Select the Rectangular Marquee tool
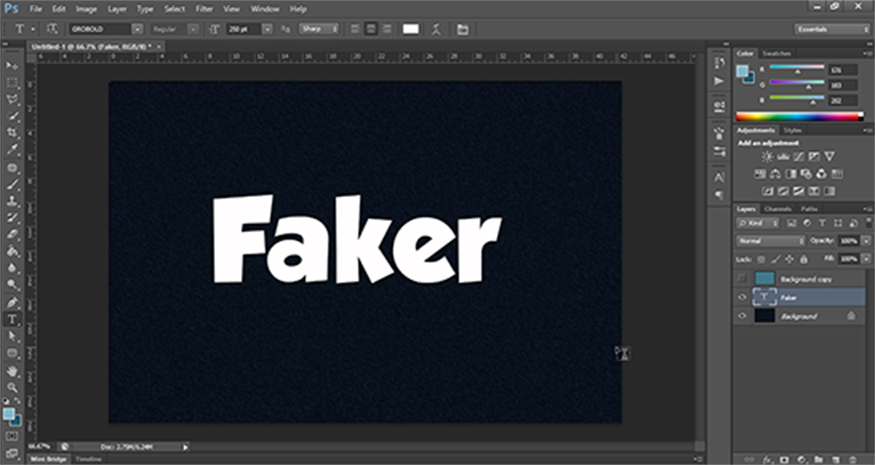The width and height of the screenshot is (875, 465). point(13,82)
